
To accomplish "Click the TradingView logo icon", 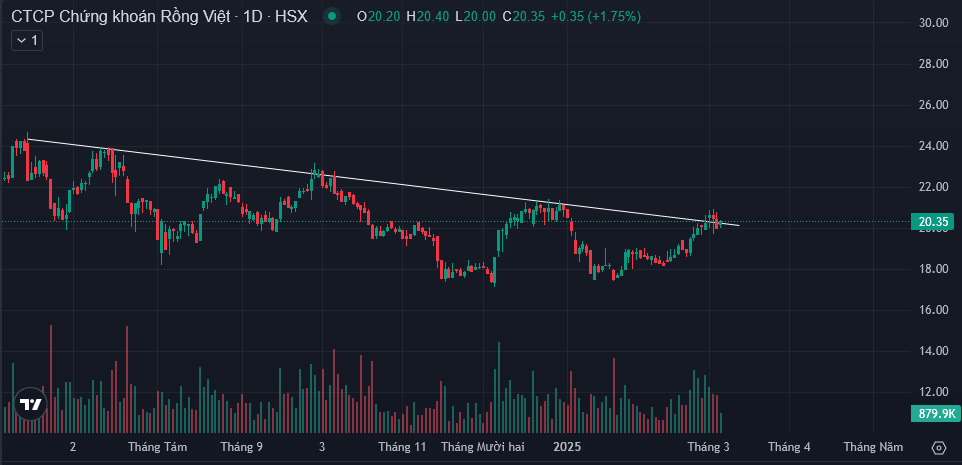I will pyautogui.click(x=30, y=404).
